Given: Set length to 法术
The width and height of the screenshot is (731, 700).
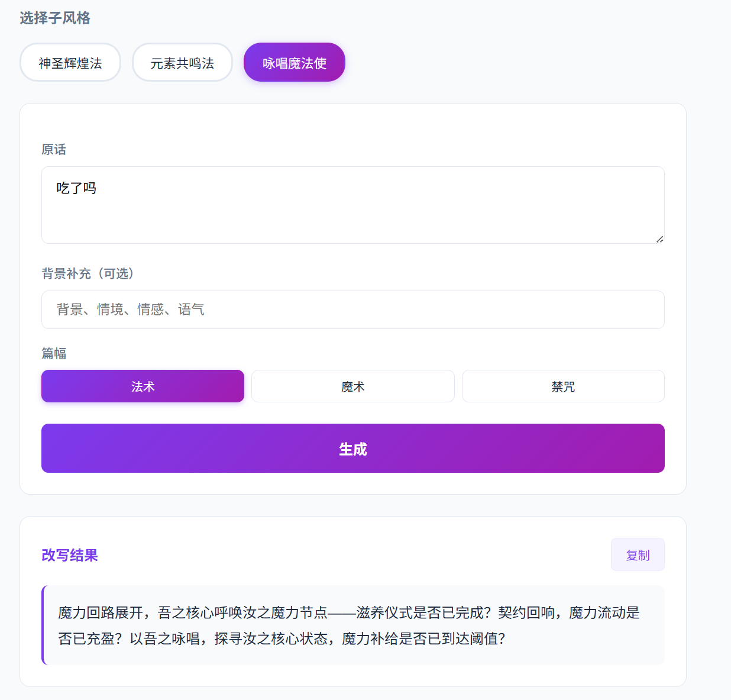Looking at the screenshot, I should (143, 386).
